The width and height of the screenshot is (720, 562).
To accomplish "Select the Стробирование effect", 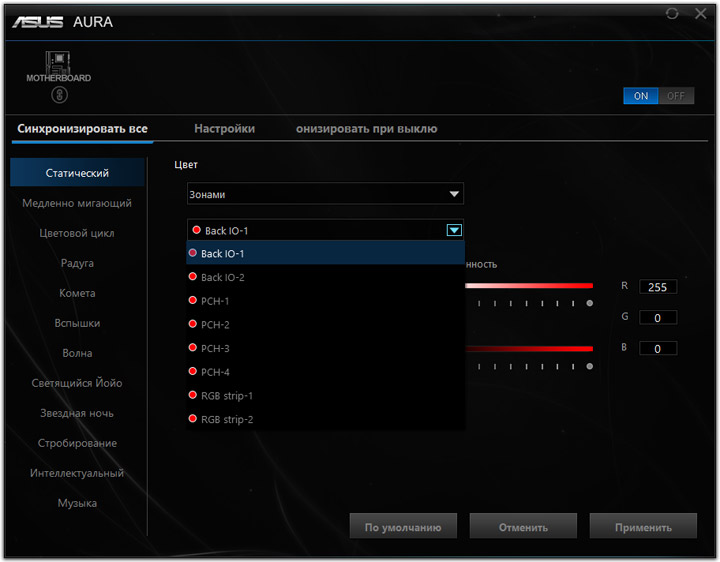I will tap(77, 443).
